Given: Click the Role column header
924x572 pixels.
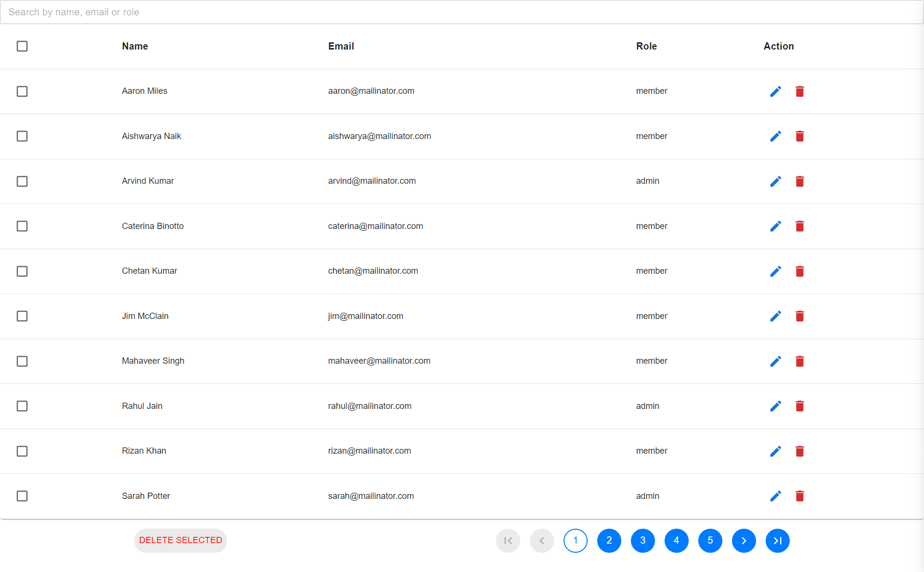Looking at the screenshot, I should point(646,46).
